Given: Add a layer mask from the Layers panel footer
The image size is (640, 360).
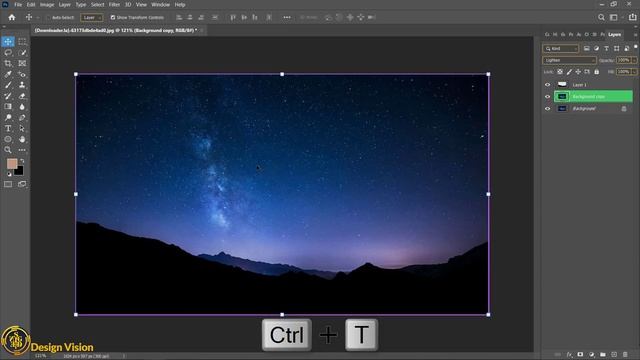Looking at the screenshot, I should [580, 354].
